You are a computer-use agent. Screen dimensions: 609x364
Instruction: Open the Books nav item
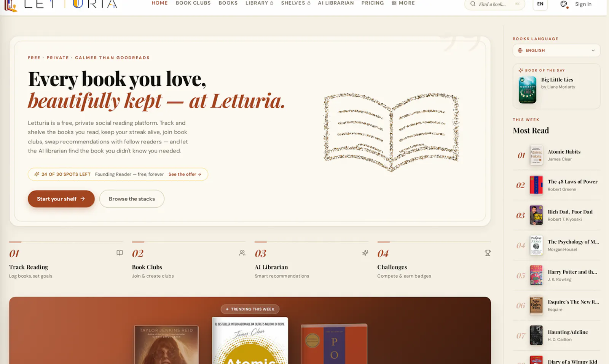point(228,3)
